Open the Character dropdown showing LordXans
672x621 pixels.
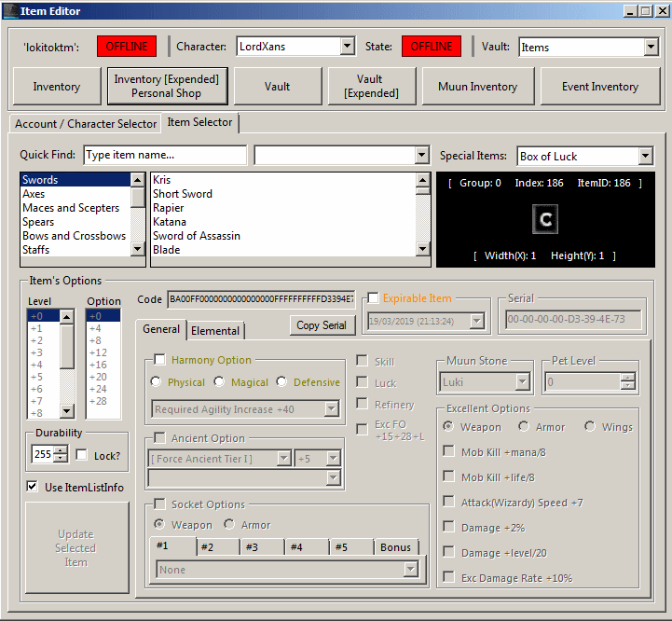pos(347,47)
